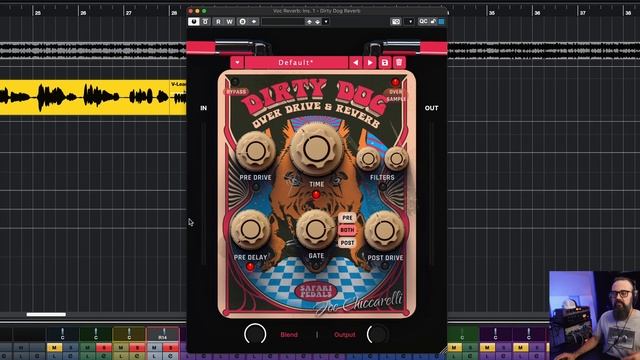Screen dimensions: 640x360
Task: Click the blue square icon in header
Action: point(441,21)
